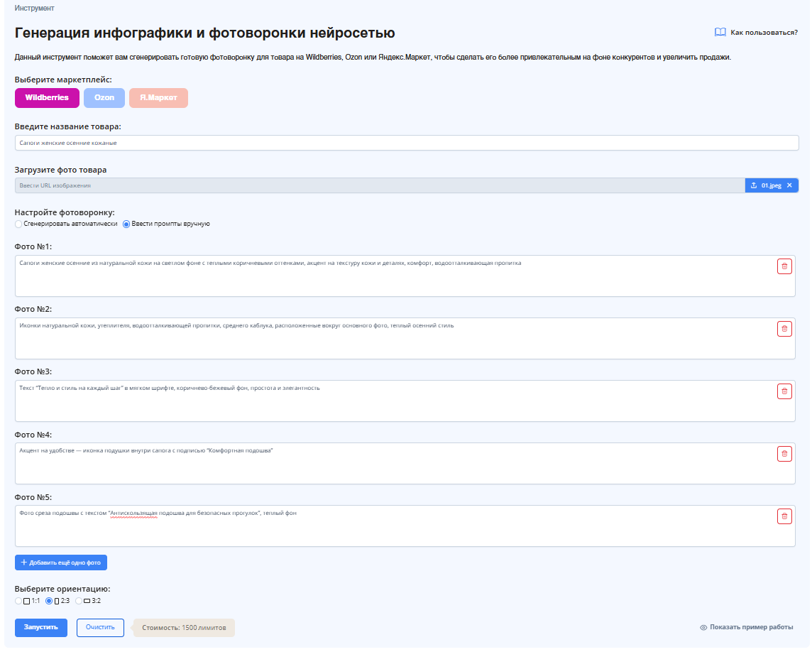The height and width of the screenshot is (652, 812).
Task: Remove uploaded 01.jpeg file with X icon
Action: [789, 185]
